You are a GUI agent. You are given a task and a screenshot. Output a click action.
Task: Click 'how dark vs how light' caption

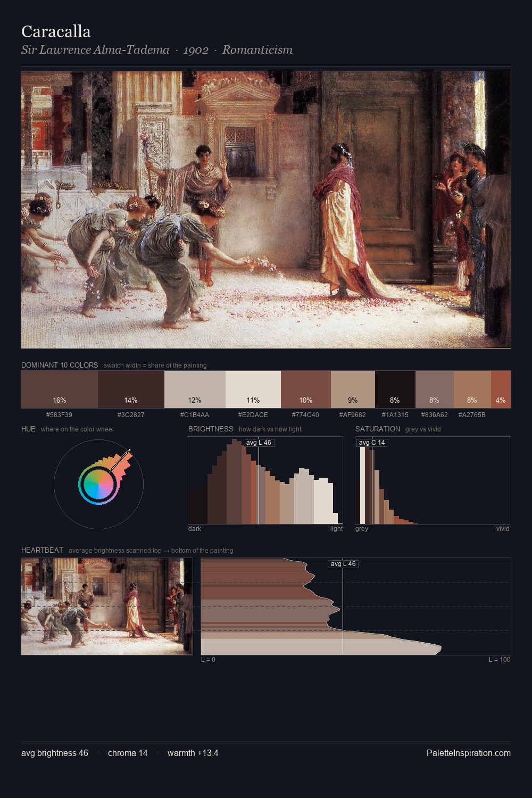pyautogui.click(x=270, y=429)
